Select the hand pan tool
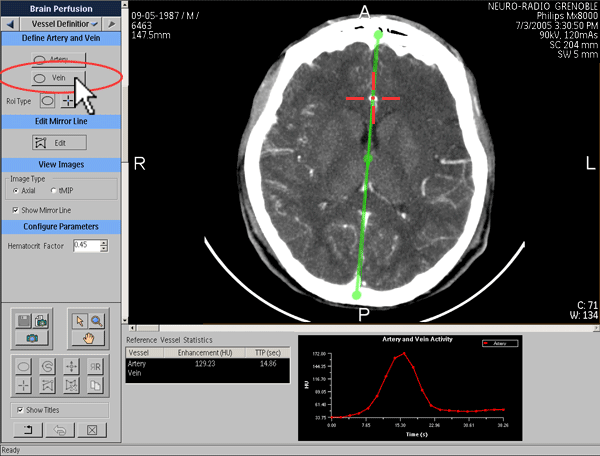600x456 pixels. coord(87,338)
